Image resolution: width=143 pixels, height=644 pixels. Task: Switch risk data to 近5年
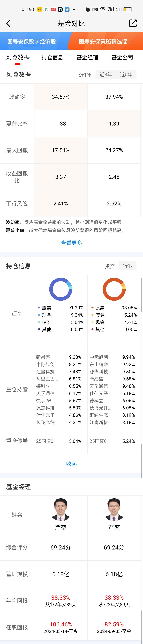pyautogui.click(x=126, y=75)
